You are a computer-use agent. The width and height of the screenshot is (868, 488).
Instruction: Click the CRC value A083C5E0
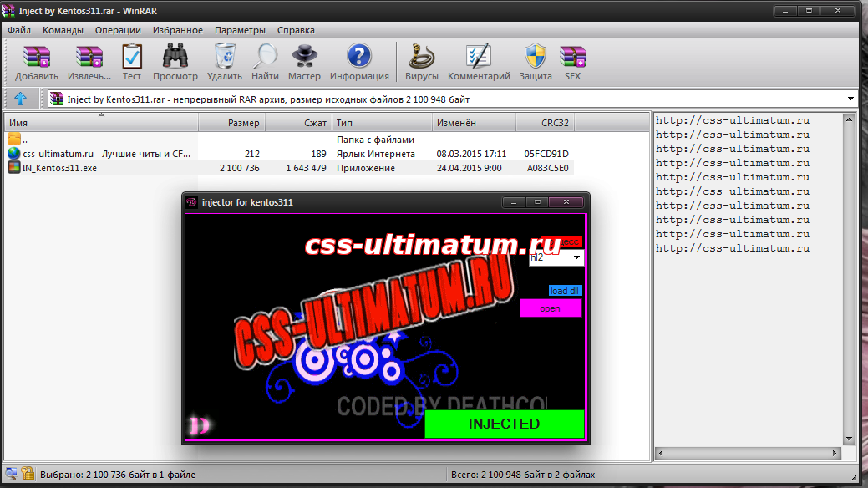[x=547, y=168]
